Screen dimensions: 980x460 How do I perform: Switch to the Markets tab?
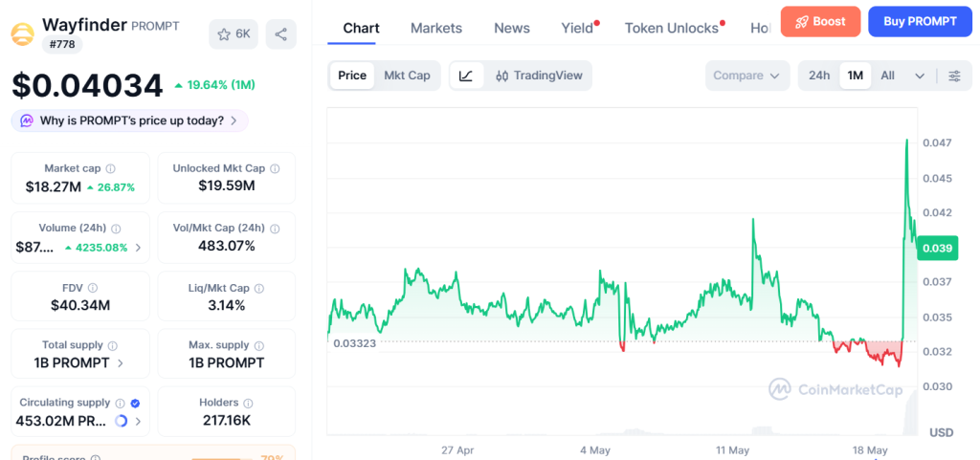tap(436, 28)
